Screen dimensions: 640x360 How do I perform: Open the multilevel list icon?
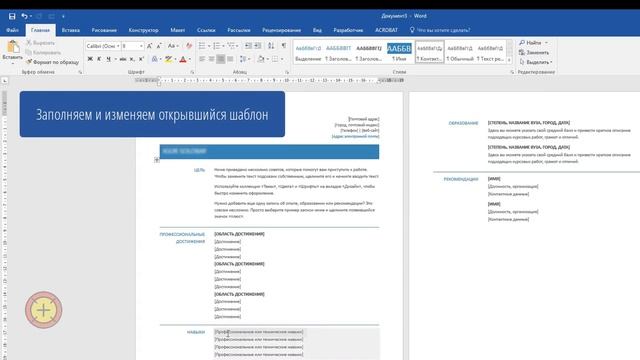pos(231,46)
